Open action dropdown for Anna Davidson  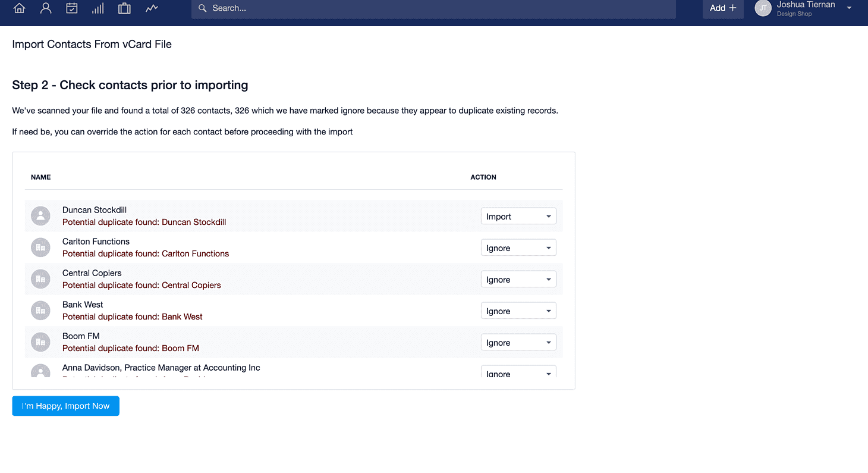[518, 372]
